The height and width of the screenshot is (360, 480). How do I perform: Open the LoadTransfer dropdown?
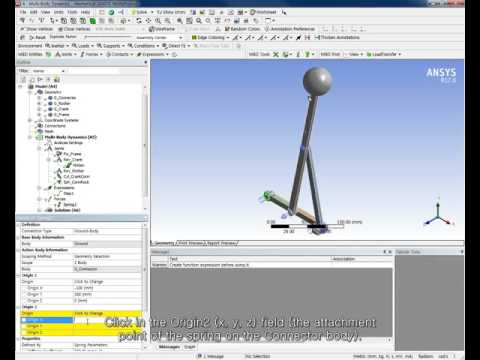pyautogui.click(x=384, y=54)
